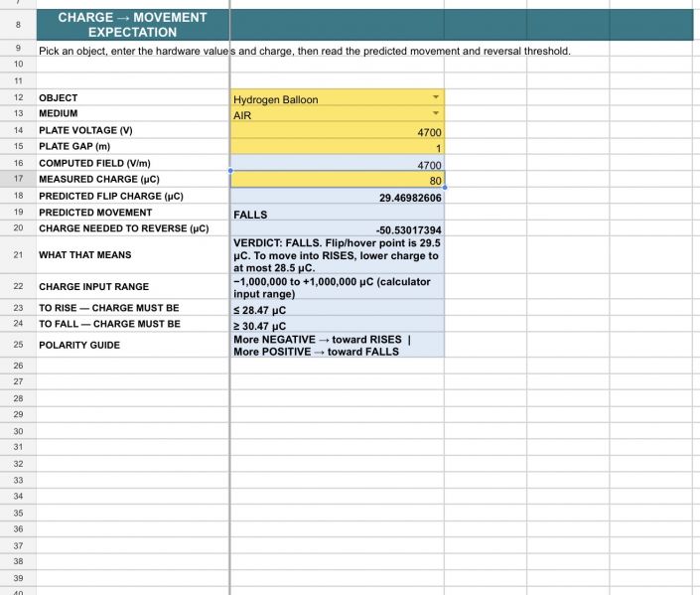Viewport: 700px width, 595px height.
Task: Open the Hydrogen Balloon object dropdown arrow
Action: [435, 97]
